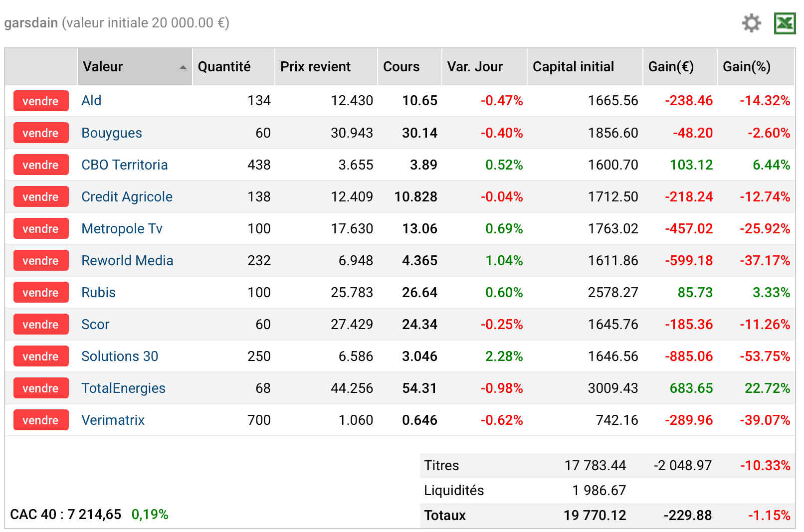Click Ald gain value -238.46

click(x=689, y=100)
